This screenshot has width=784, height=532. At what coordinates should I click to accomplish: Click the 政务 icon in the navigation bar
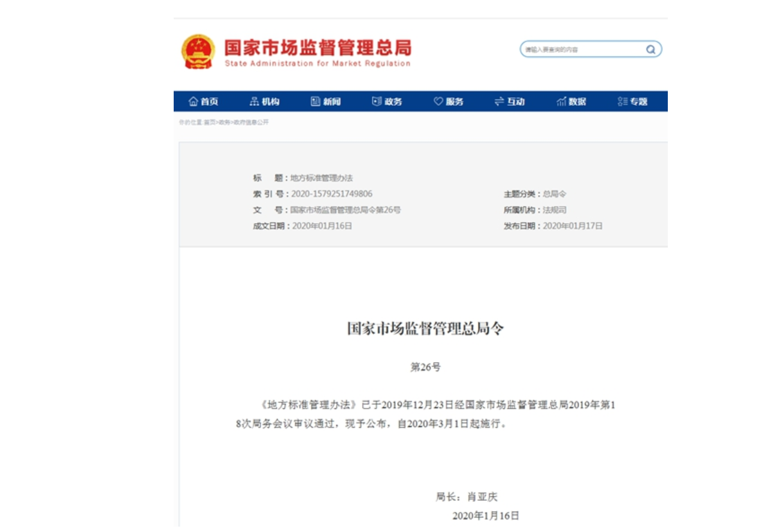tap(377, 102)
